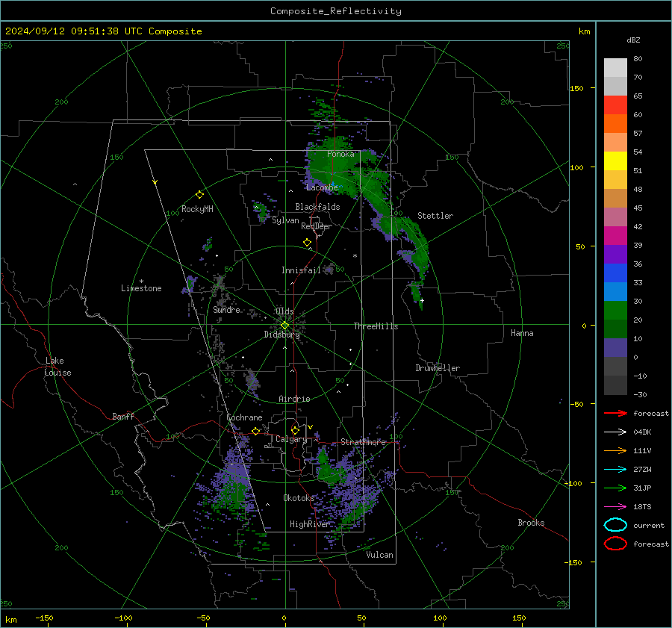Click the yellow diamond marker near Cochrane
Image resolution: width=672 pixels, height=628 pixels.
[256, 431]
